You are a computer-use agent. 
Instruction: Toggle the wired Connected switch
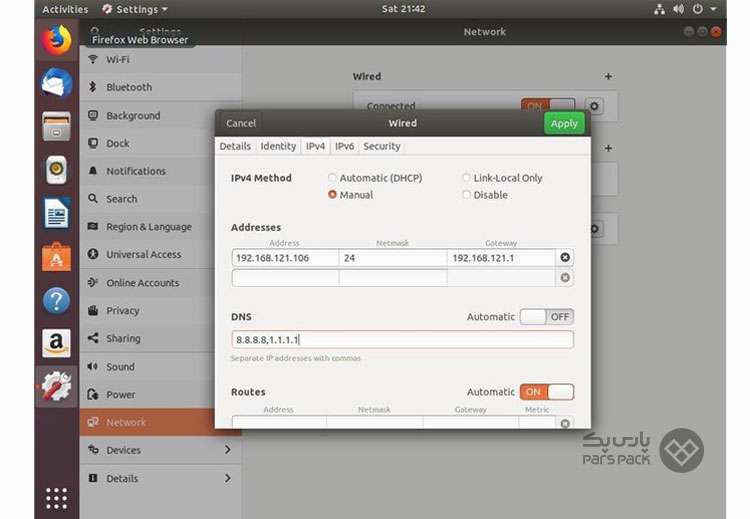point(548,106)
